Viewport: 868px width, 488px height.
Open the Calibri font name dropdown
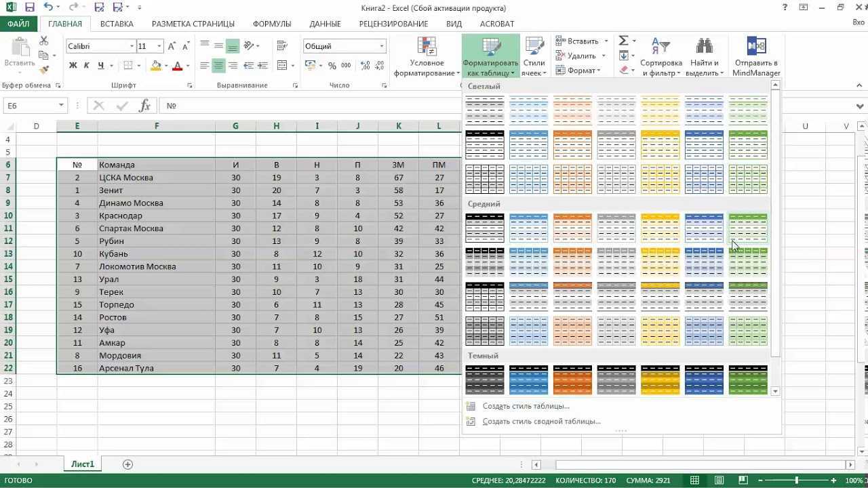(132, 46)
